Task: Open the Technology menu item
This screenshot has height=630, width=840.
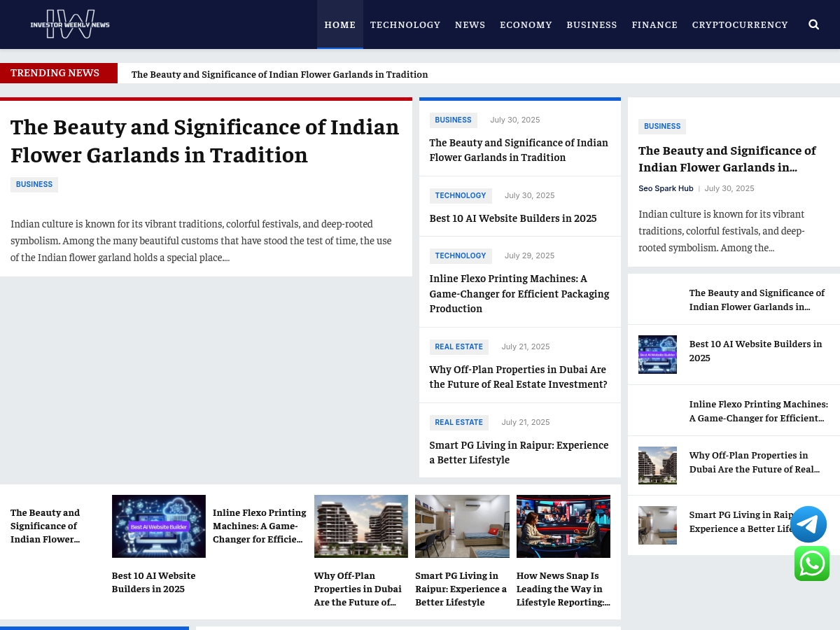Action: tap(405, 24)
